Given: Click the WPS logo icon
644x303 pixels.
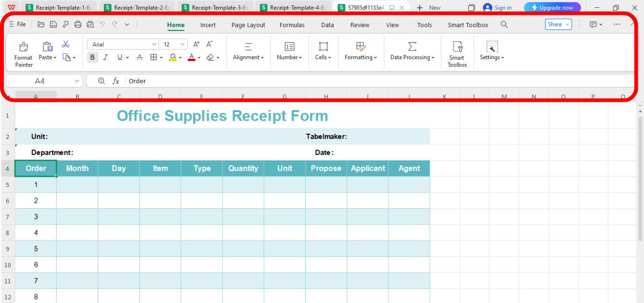Looking at the screenshot, I should 11,7.
